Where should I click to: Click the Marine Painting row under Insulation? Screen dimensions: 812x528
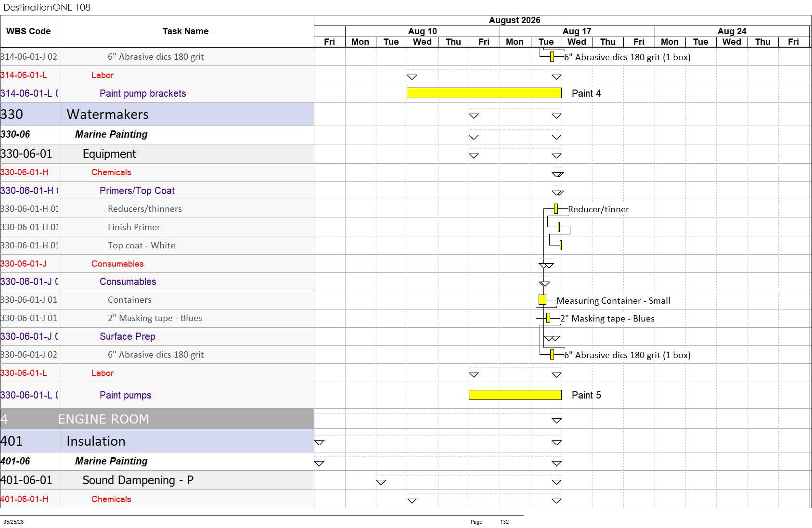tap(157, 461)
